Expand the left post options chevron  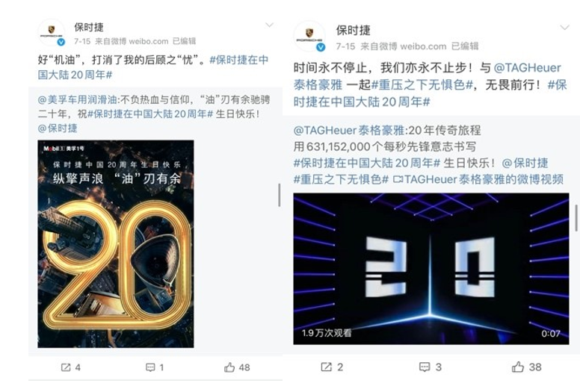click(x=269, y=25)
